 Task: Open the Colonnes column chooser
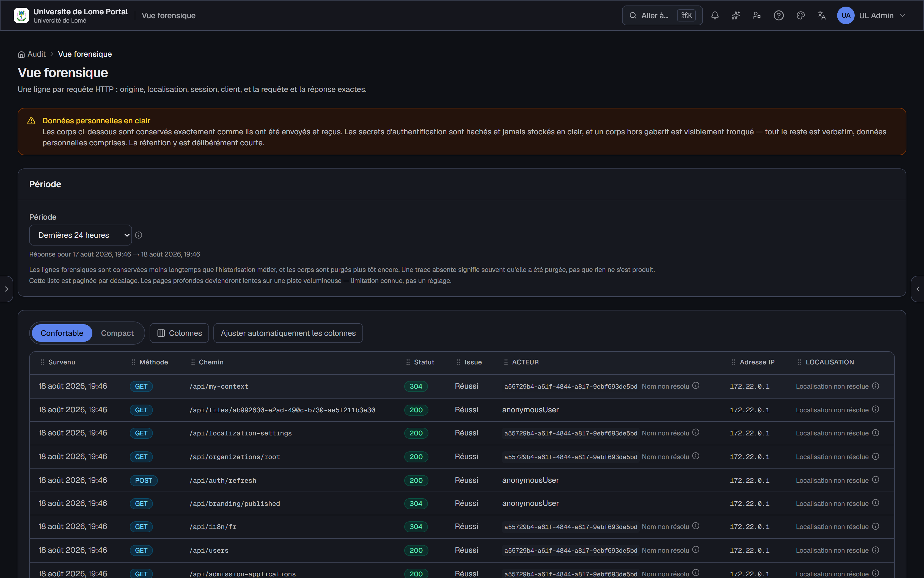click(x=180, y=333)
